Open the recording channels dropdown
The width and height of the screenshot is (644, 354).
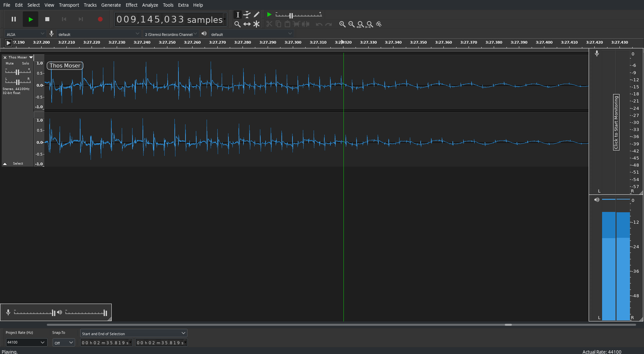pos(171,34)
